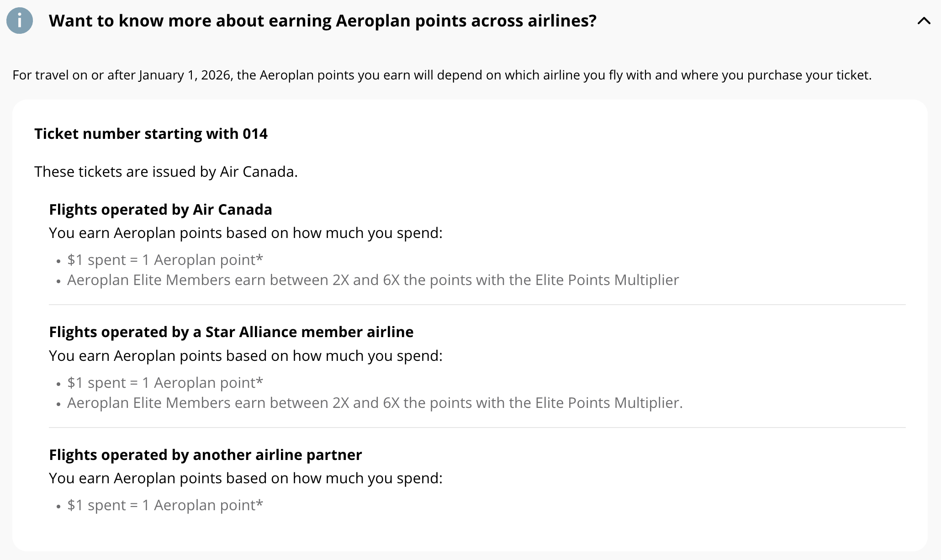941x560 pixels.
Task: Click Elite Points Multiplier bullet under Air Canada flights
Action: [373, 280]
